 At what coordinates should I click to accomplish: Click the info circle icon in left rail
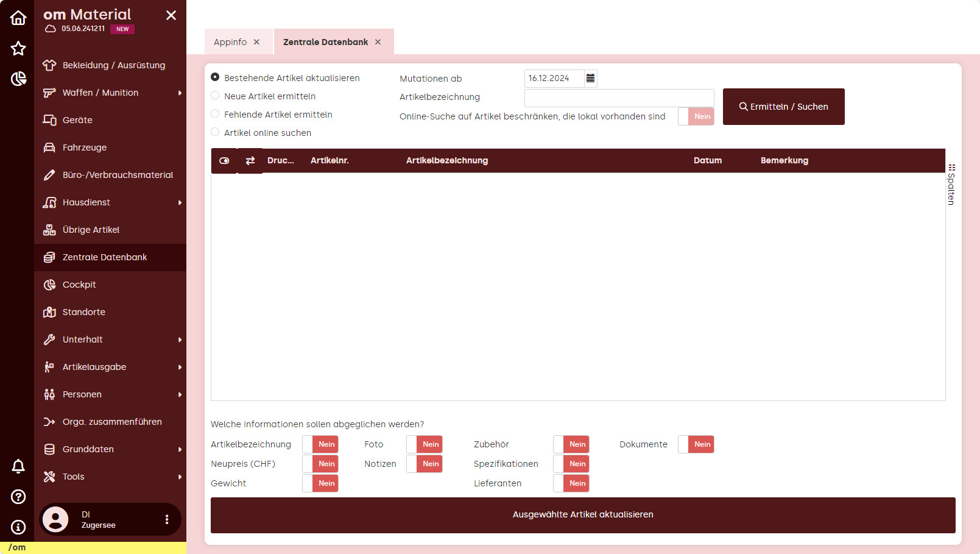pos(18,527)
